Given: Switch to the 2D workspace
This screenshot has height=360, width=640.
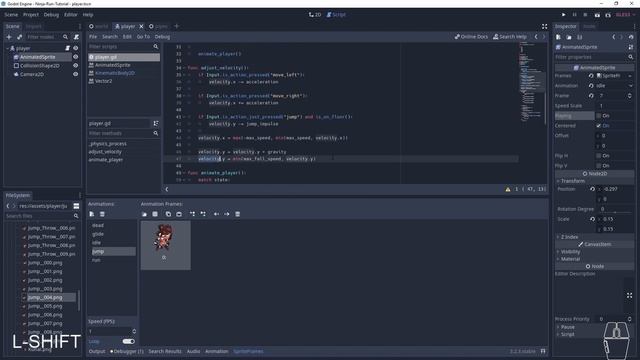Looking at the screenshot, I should tap(315, 15).
